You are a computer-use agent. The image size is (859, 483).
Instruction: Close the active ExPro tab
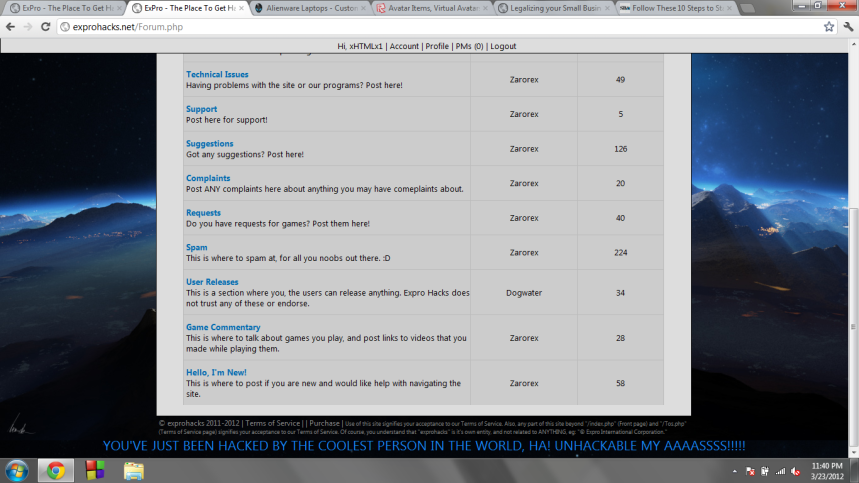241,8
